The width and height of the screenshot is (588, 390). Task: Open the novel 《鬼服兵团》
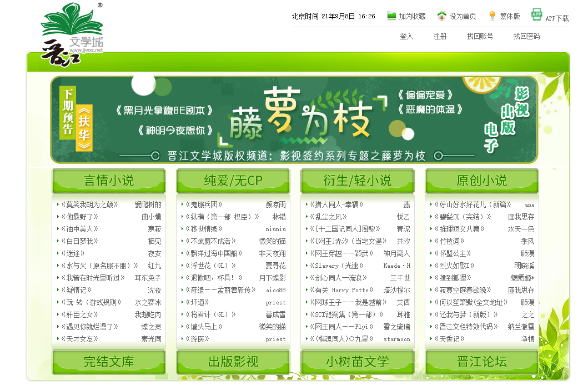pyautogui.click(x=204, y=204)
